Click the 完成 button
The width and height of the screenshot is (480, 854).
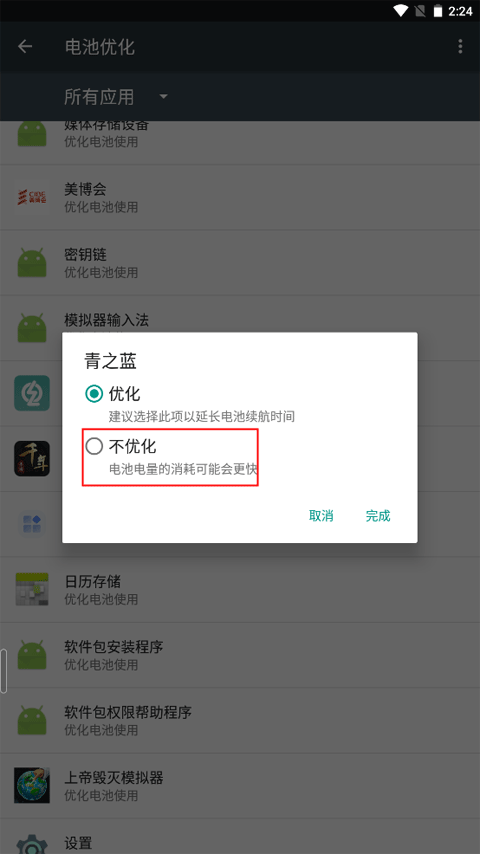coord(378,516)
